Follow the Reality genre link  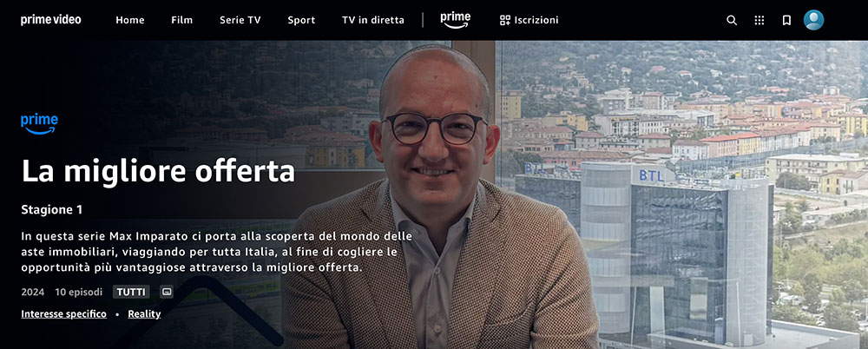click(x=144, y=314)
